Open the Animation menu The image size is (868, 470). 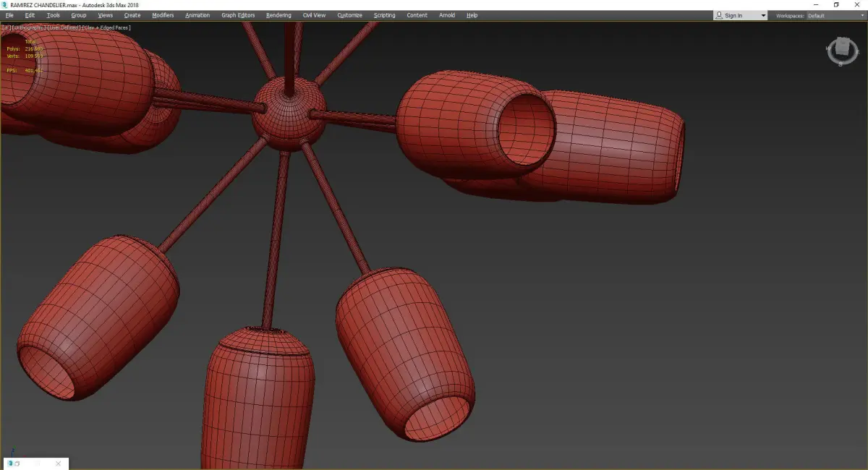point(197,15)
